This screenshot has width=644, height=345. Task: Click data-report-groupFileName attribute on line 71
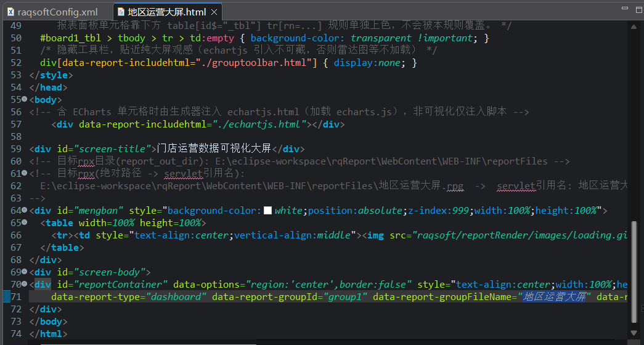point(442,297)
